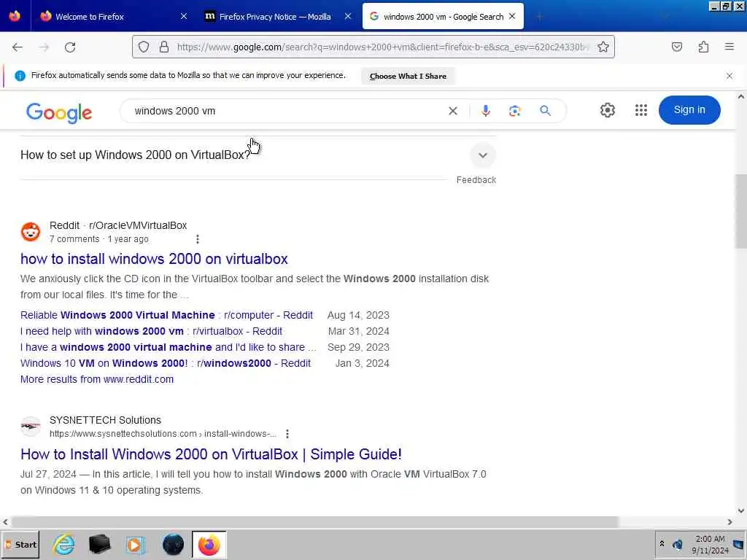Viewport: 747px width, 560px height.
Task: Click the scroll down arrow
Action: click(741, 511)
